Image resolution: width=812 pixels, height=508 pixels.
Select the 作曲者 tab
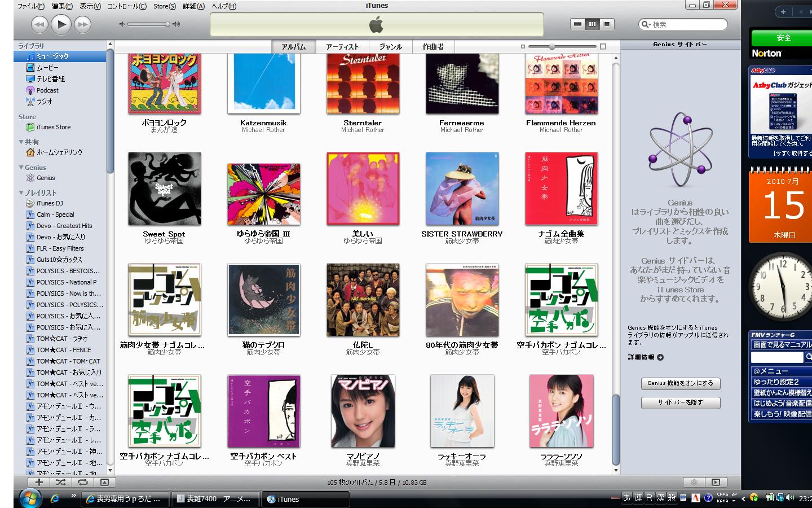434,47
